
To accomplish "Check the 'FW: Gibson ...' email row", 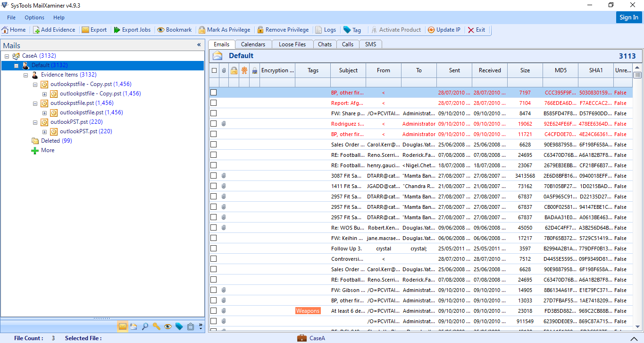I will [x=214, y=290].
